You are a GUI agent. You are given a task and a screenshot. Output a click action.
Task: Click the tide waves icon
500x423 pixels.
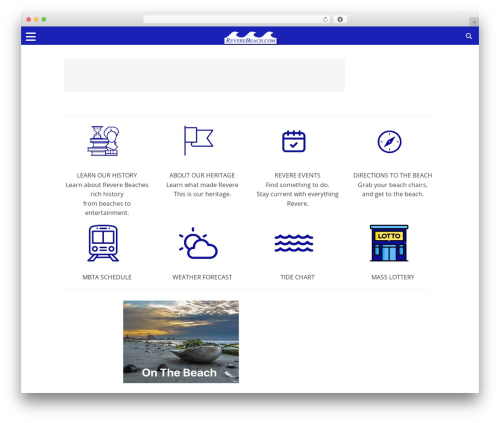294,243
